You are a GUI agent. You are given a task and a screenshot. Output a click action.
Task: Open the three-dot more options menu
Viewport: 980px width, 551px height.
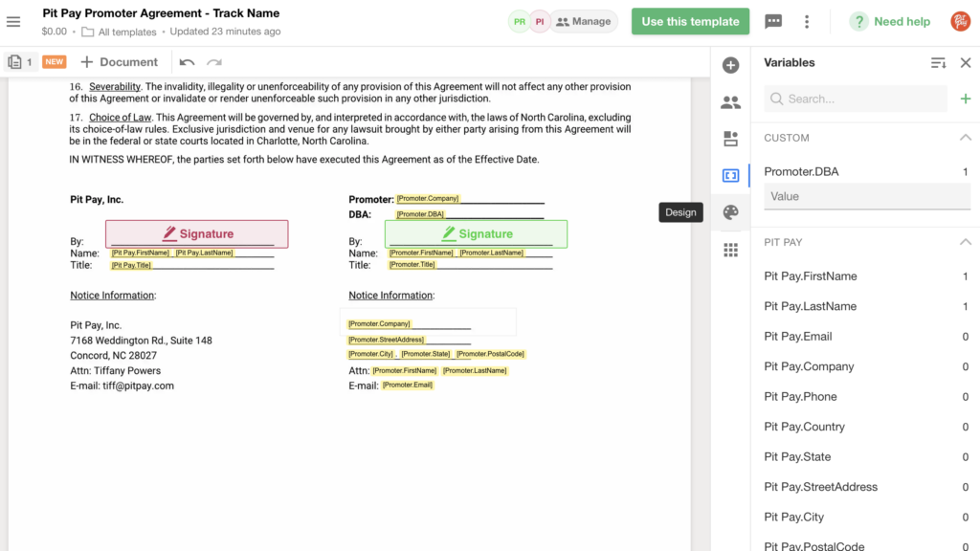(x=807, y=21)
